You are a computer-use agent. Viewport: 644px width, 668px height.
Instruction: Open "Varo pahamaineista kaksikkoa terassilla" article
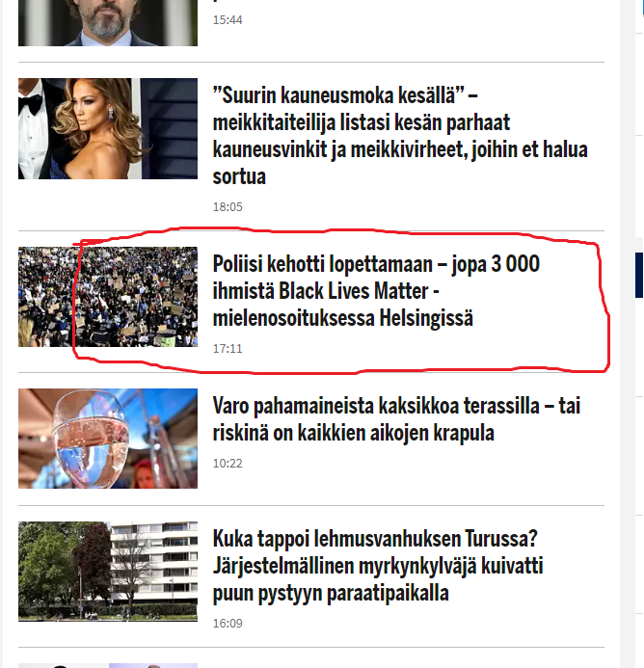tap(396, 419)
